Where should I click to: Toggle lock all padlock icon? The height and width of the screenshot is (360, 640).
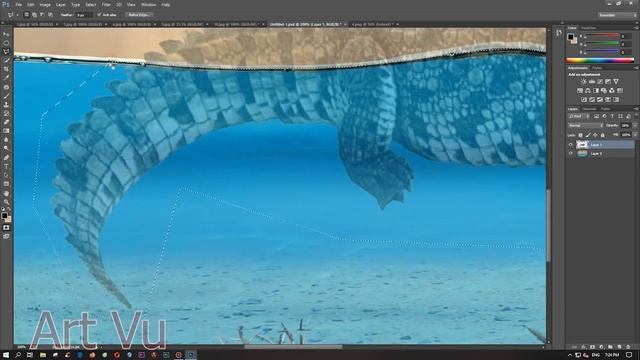tap(602, 135)
